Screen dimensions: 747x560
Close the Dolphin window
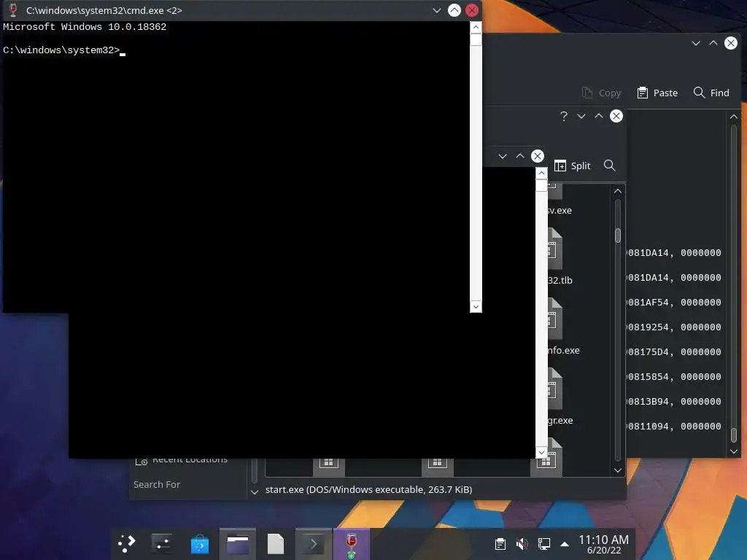[616, 116]
